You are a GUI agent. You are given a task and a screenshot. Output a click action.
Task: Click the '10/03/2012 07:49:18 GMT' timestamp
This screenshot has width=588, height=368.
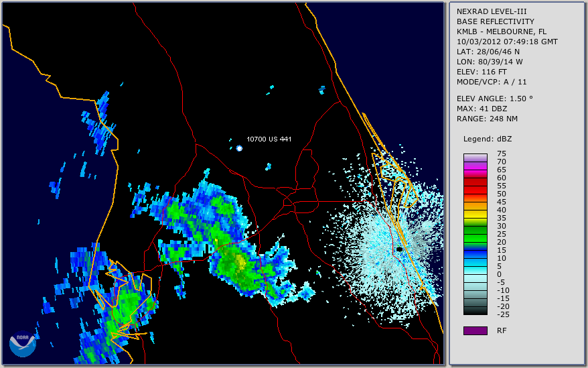point(507,42)
